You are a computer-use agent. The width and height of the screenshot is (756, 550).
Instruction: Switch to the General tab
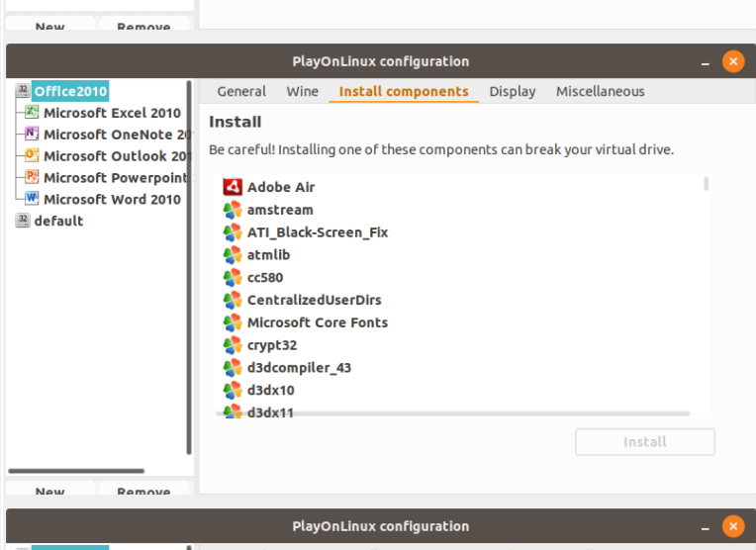(241, 91)
